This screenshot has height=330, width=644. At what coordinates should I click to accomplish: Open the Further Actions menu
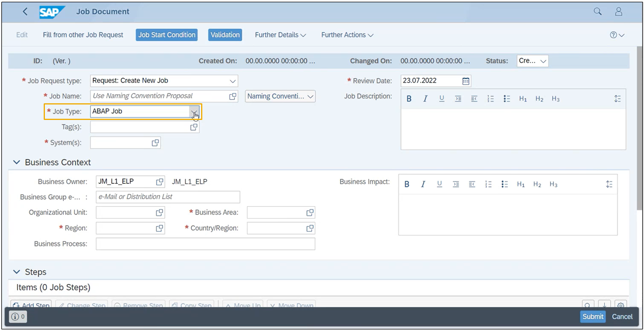[x=347, y=35]
